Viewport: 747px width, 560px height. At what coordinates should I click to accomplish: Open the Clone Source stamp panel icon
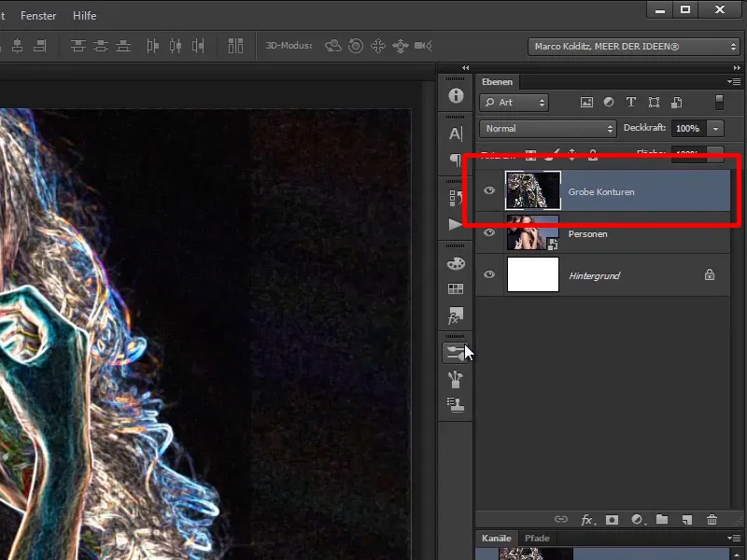[x=456, y=405]
